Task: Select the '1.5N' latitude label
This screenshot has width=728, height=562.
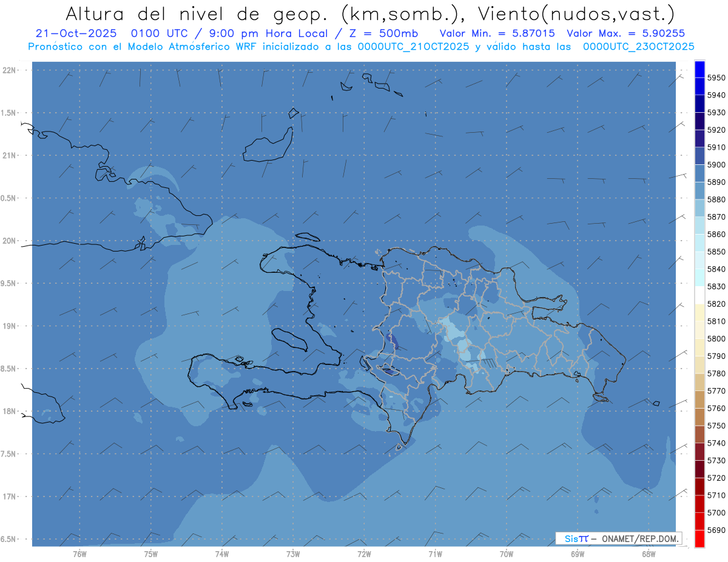Action: tap(8, 113)
